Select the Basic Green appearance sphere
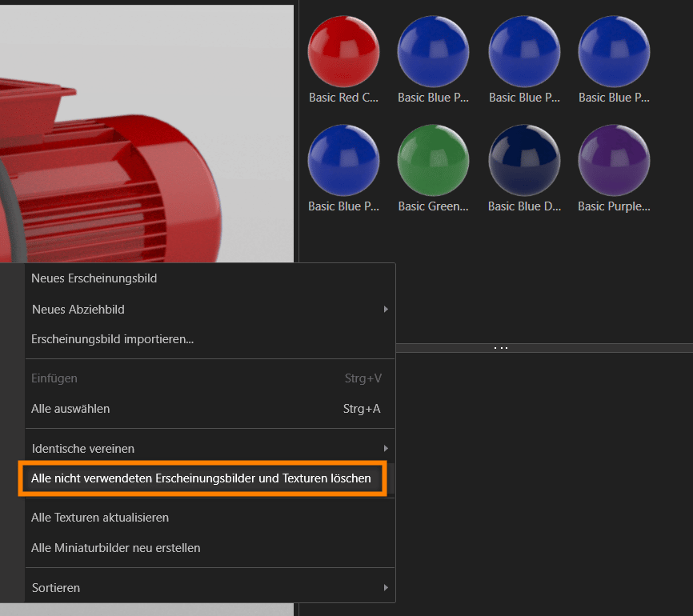This screenshot has width=693, height=616. [433, 160]
